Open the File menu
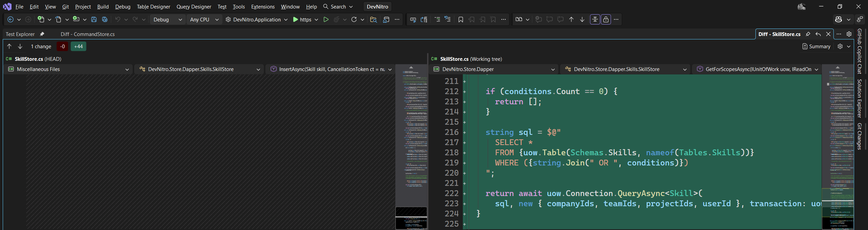This screenshot has height=230, width=868. point(19,6)
